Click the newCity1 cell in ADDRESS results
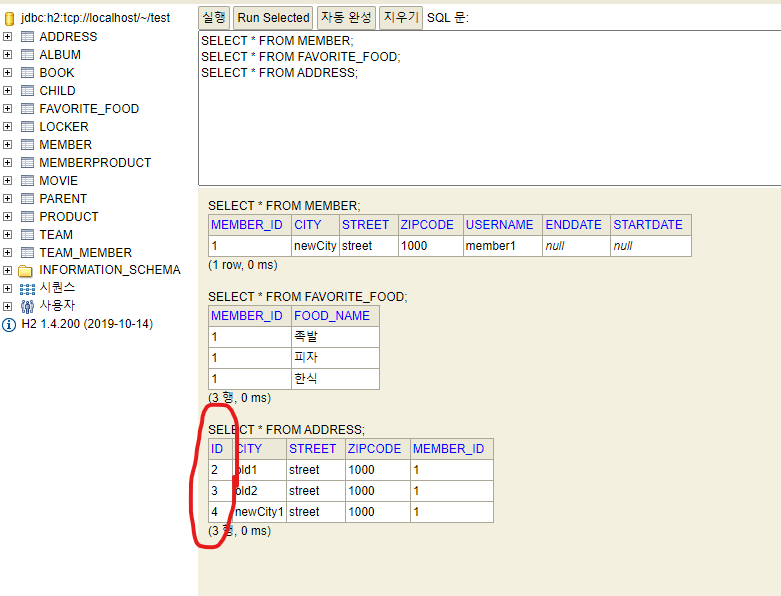 tap(260, 512)
